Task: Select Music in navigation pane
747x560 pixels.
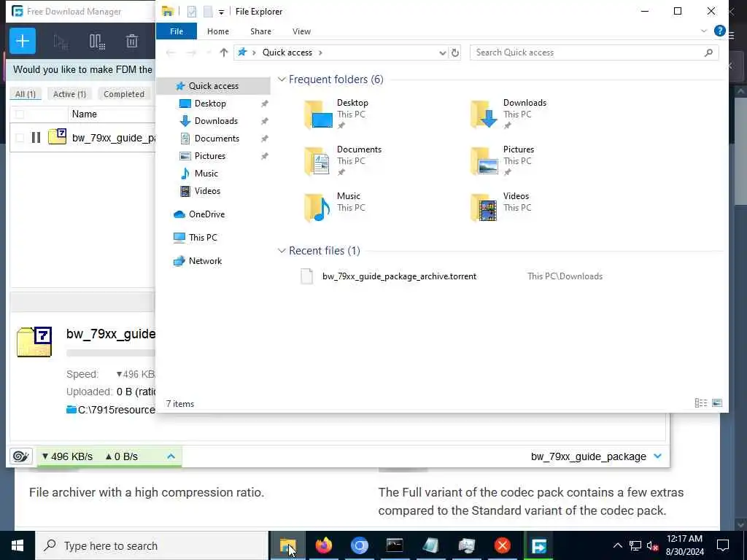Action: pyautogui.click(x=206, y=174)
